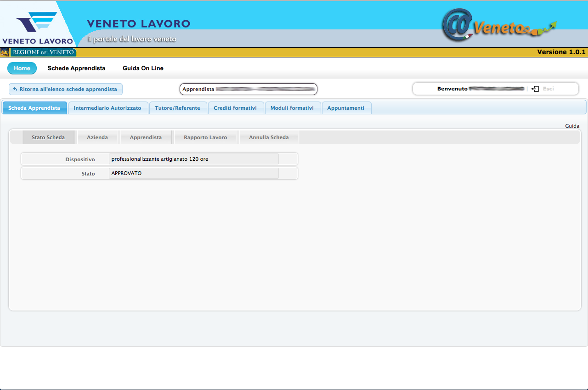Open the Crediti formativi tab
588x390 pixels.
(235, 108)
